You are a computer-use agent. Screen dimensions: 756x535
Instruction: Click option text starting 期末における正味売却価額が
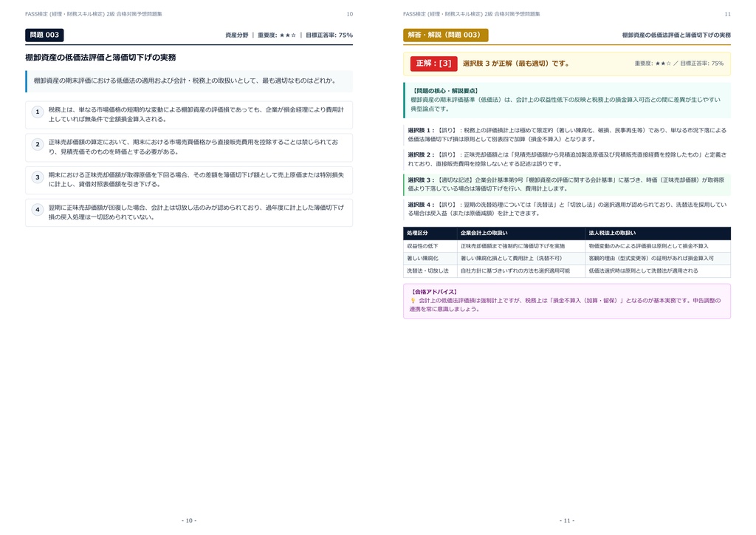pos(196,180)
